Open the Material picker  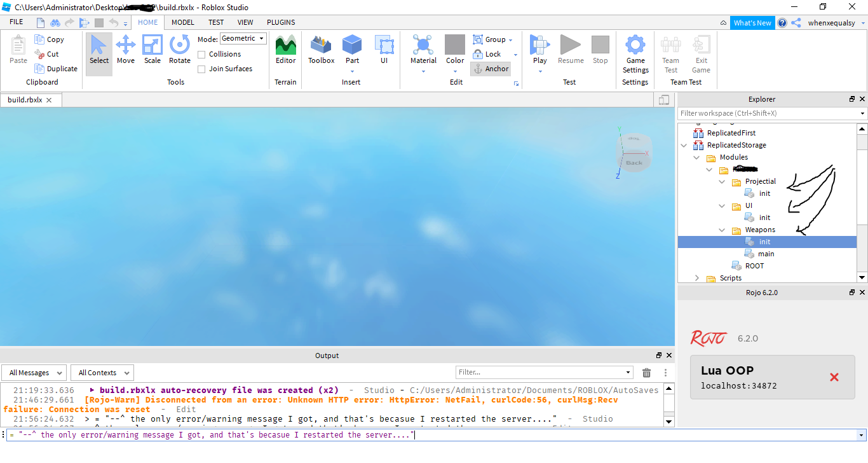click(423, 50)
